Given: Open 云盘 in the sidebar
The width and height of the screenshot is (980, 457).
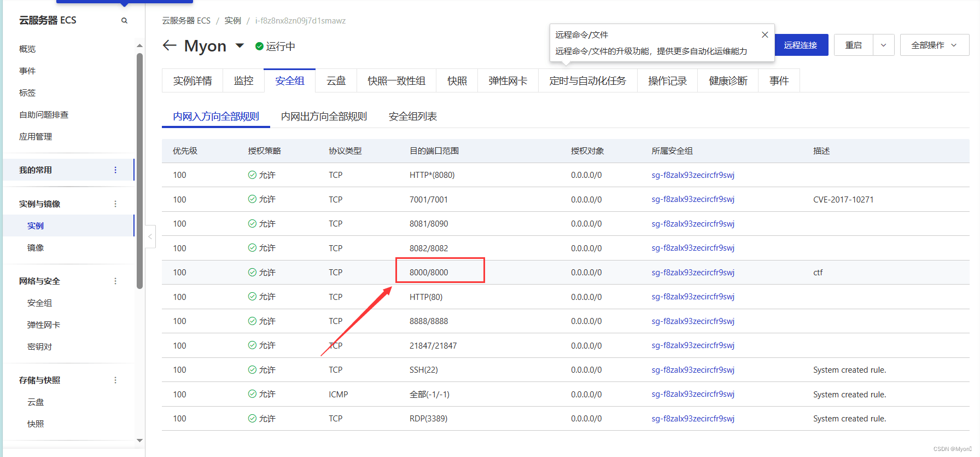Looking at the screenshot, I should click(x=36, y=402).
